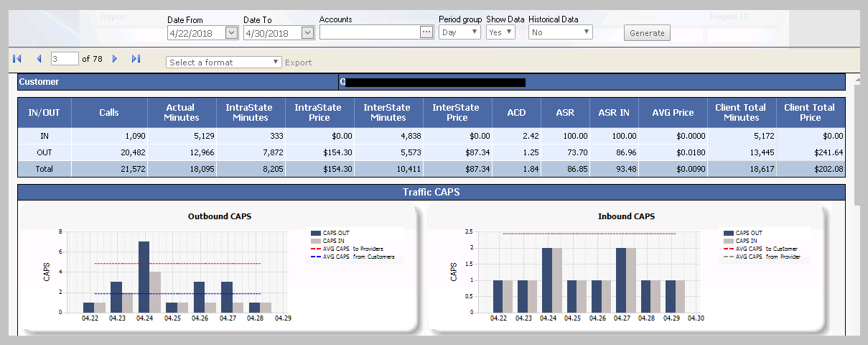Open the Select a format dropdown
Viewport: 868px width, 345px height.
coord(223,63)
